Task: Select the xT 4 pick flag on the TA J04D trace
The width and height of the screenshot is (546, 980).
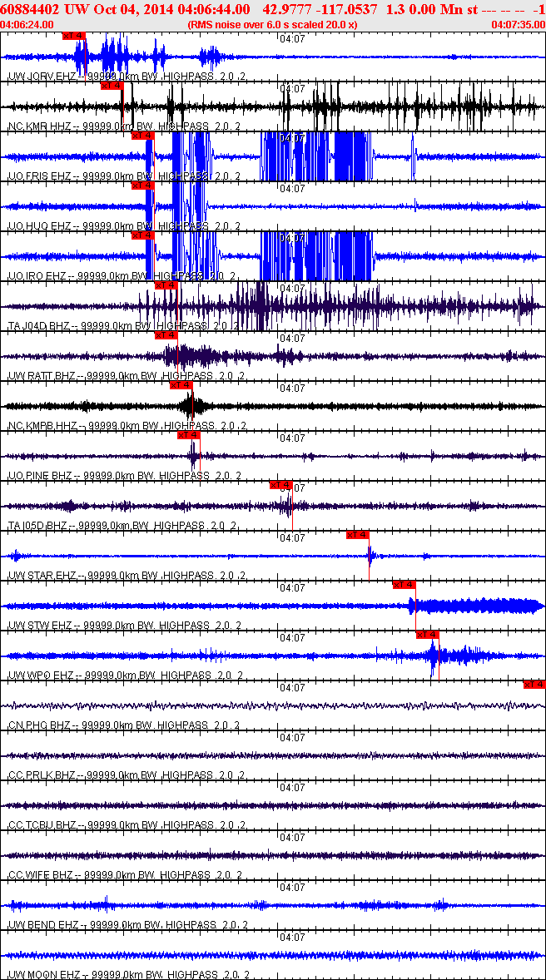Action: point(166,285)
